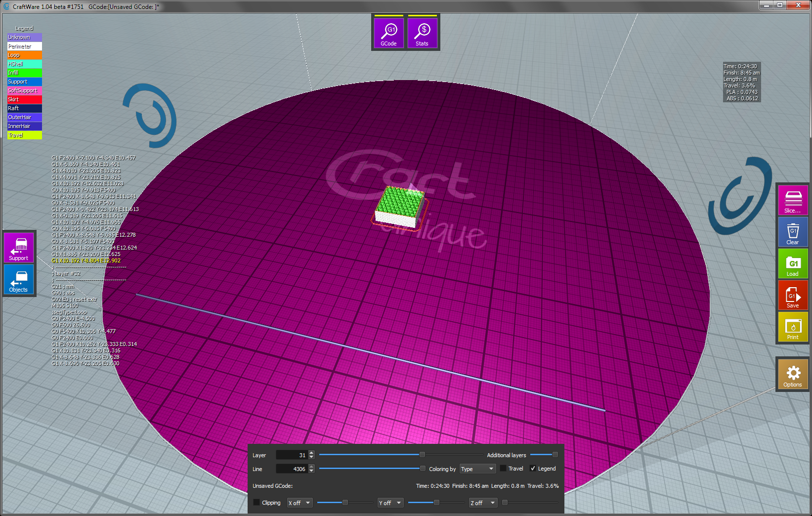Viewport: 812px width, 516px height.
Task: Click the Print icon
Action: click(793, 327)
